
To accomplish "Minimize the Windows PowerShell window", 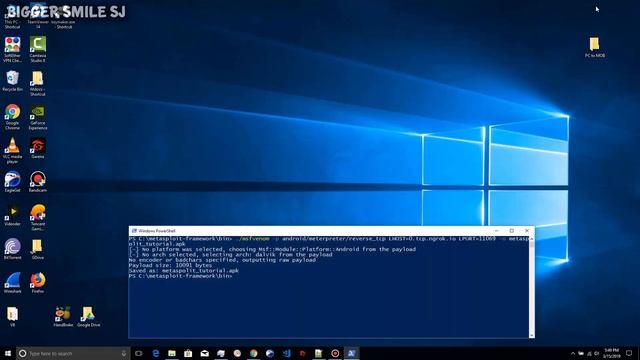I will point(497,231).
